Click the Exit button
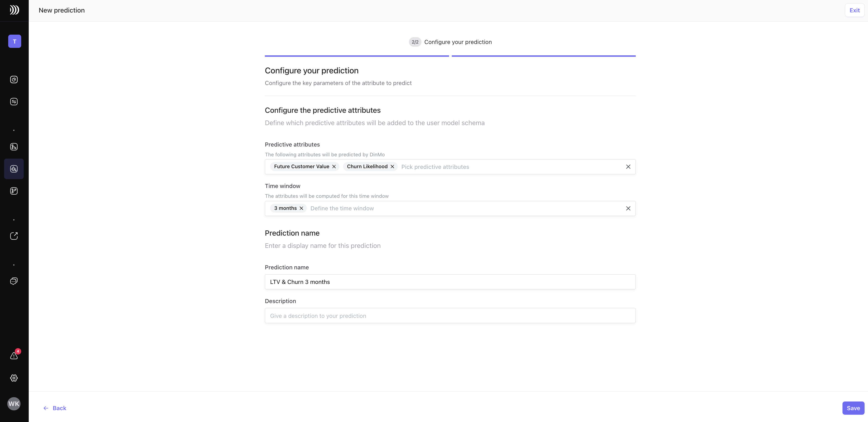The image size is (868, 422). coord(855,10)
